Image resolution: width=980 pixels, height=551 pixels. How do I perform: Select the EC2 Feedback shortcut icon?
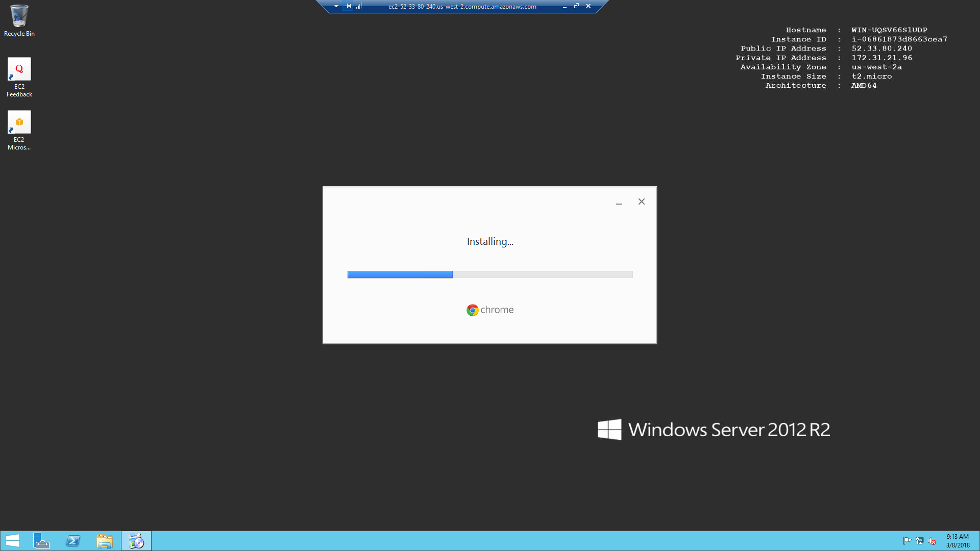point(19,77)
